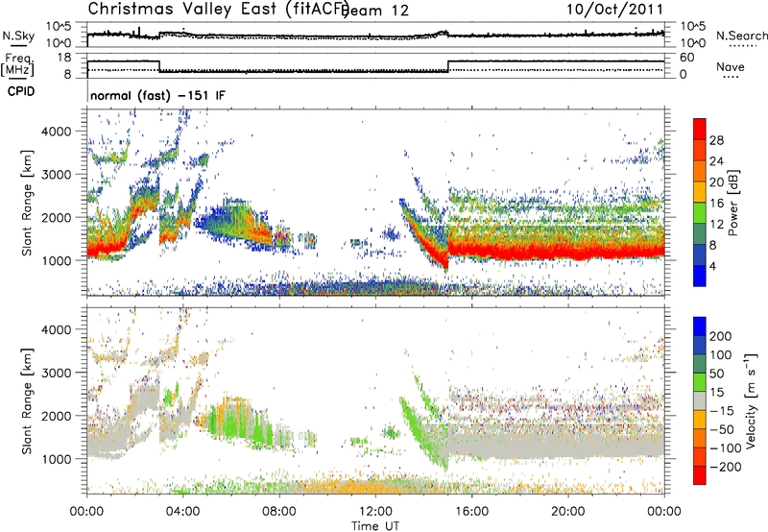The width and height of the screenshot is (768, 532).
Task: Click the 1000 tick on the velocity panel
Action: point(56,459)
